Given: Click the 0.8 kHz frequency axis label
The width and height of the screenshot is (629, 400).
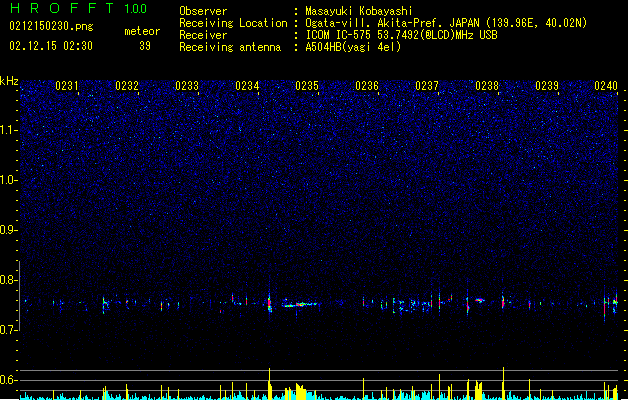Looking at the screenshot, I should click(x=9, y=280).
